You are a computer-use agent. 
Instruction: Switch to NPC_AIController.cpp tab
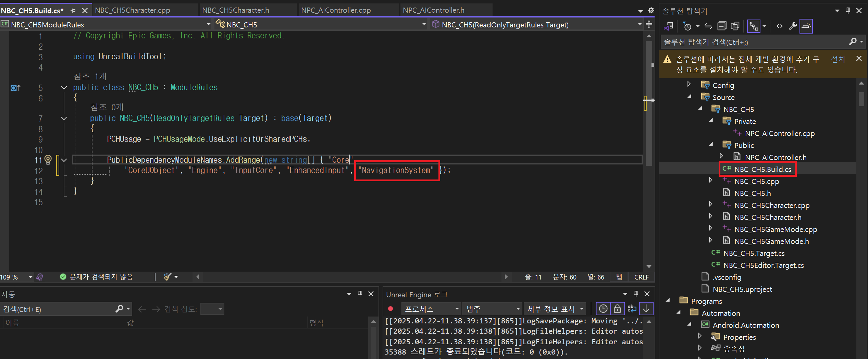pos(336,10)
